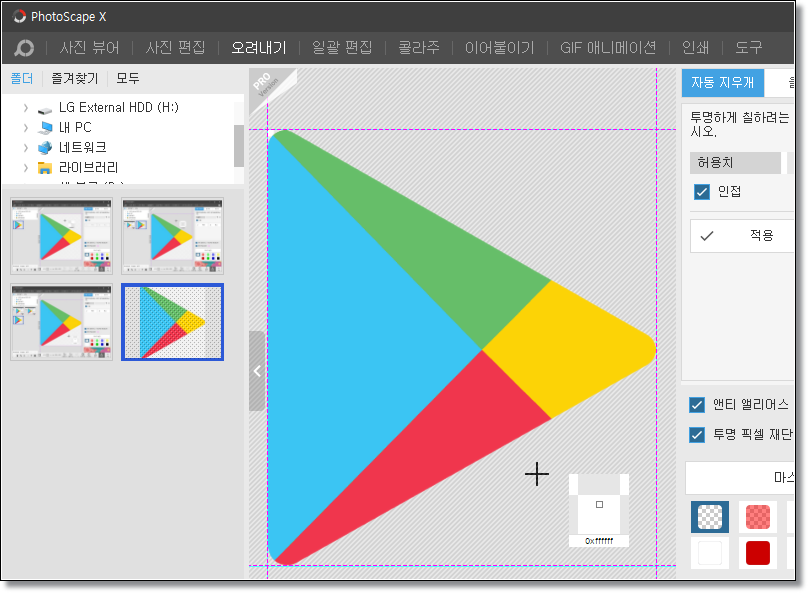
Task: Switch to GIF 애니메이션 tab
Action: point(608,48)
